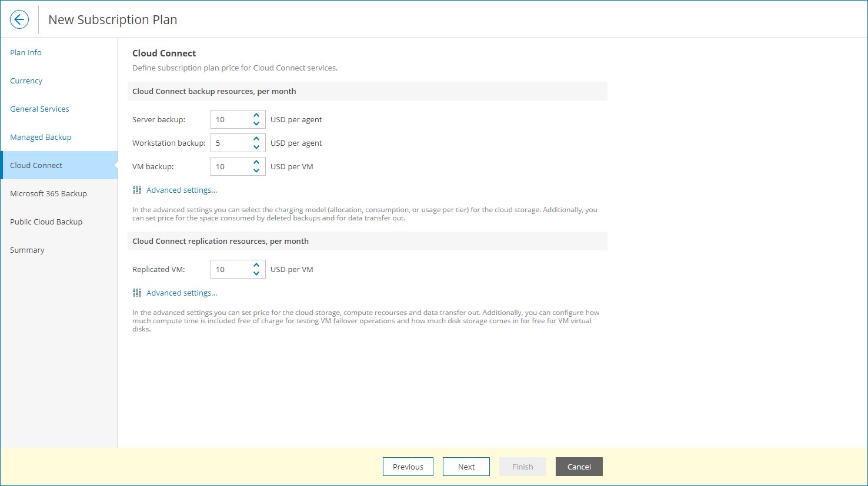Open the Plan Info step

pos(59,52)
